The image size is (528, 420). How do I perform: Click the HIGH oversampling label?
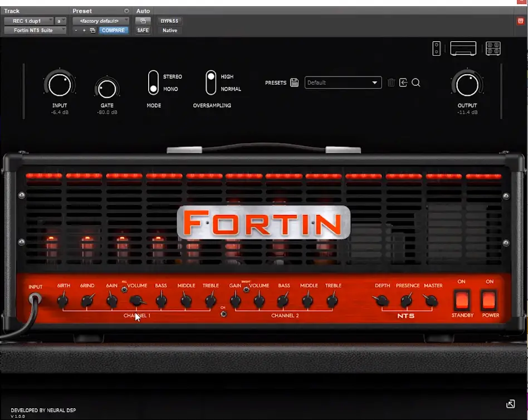tap(227, 77)
